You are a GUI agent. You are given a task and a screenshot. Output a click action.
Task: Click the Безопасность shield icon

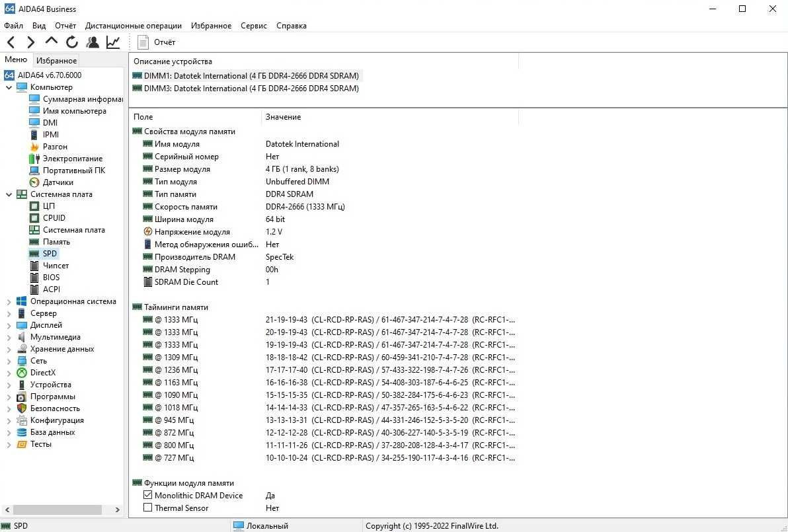click(x=22, y=408)
